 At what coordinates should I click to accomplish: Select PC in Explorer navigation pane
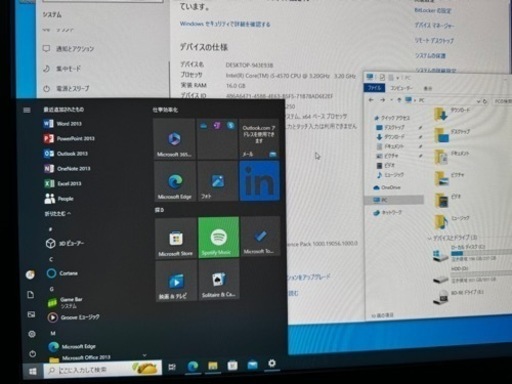point(394,200)
